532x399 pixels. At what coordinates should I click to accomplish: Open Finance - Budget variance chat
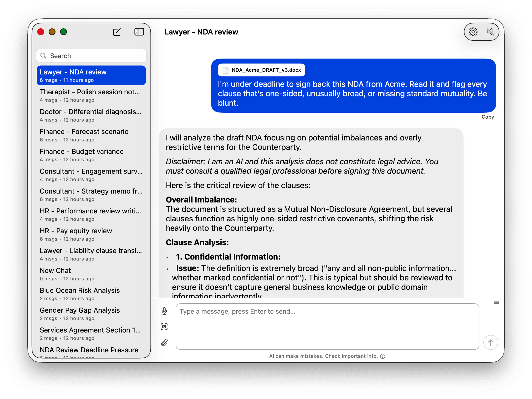coord(91,155)
